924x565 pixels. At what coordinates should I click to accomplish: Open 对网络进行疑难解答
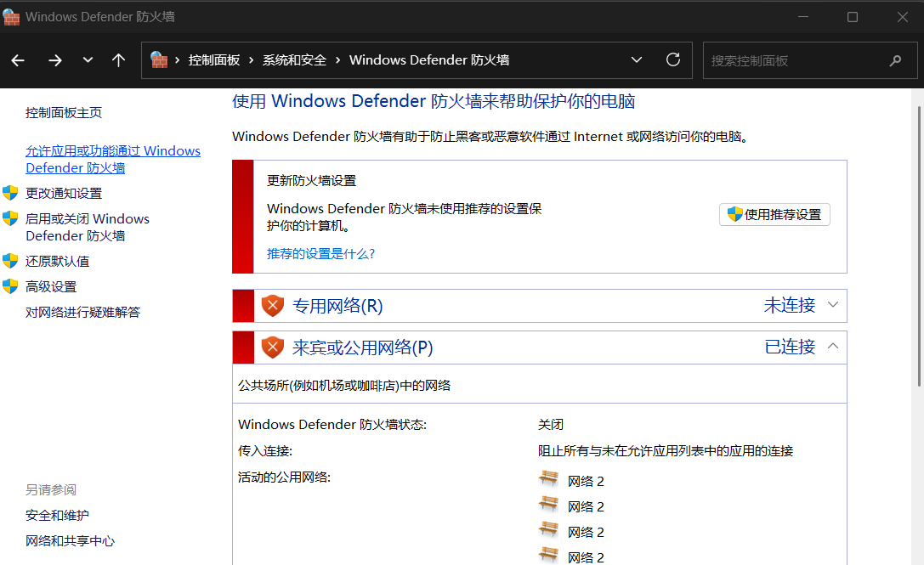[x=82, y=313]
